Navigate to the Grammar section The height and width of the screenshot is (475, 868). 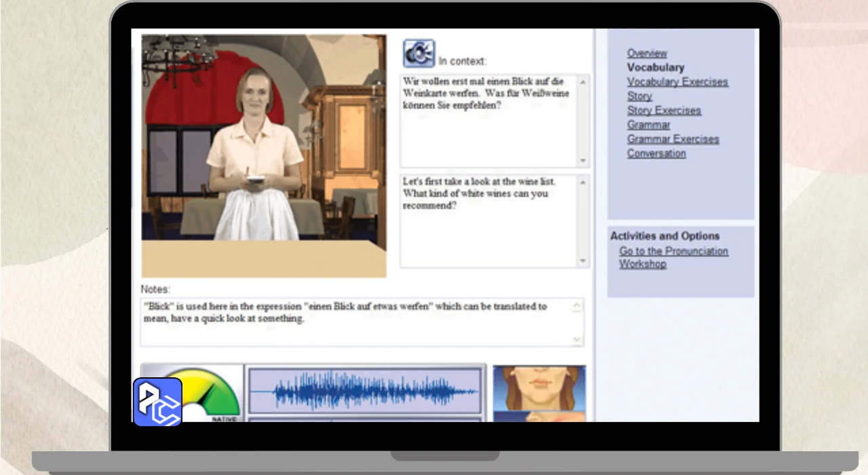(648, 125)
